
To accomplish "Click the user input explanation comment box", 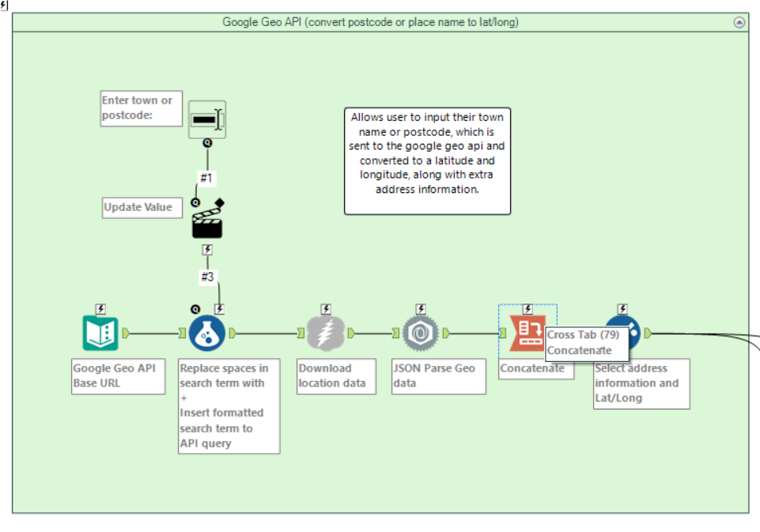I will 427,157.
